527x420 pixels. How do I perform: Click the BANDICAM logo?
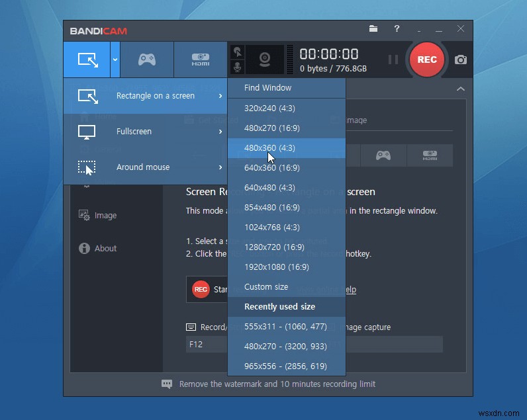click(99, 31)
